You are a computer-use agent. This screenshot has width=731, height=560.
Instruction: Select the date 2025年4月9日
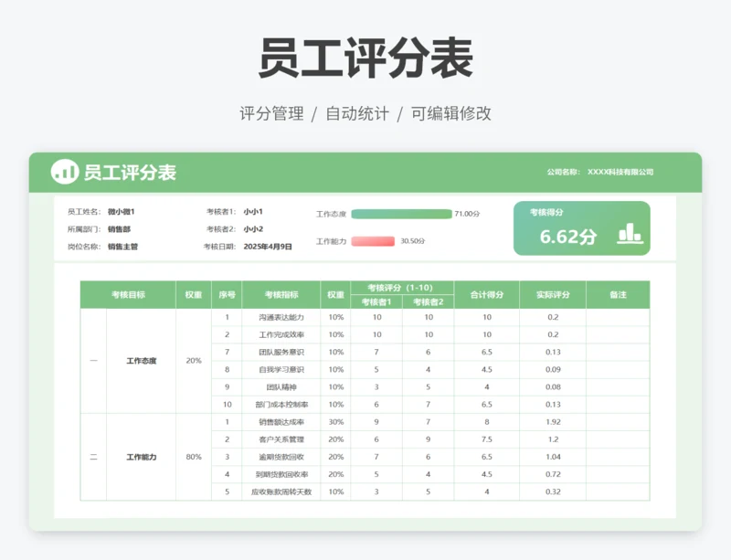point(268,247)
